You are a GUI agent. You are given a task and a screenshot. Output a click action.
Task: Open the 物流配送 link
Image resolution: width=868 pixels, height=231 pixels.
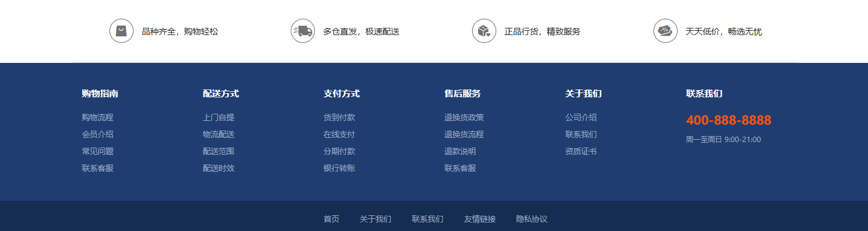click(x=219, y=134)
